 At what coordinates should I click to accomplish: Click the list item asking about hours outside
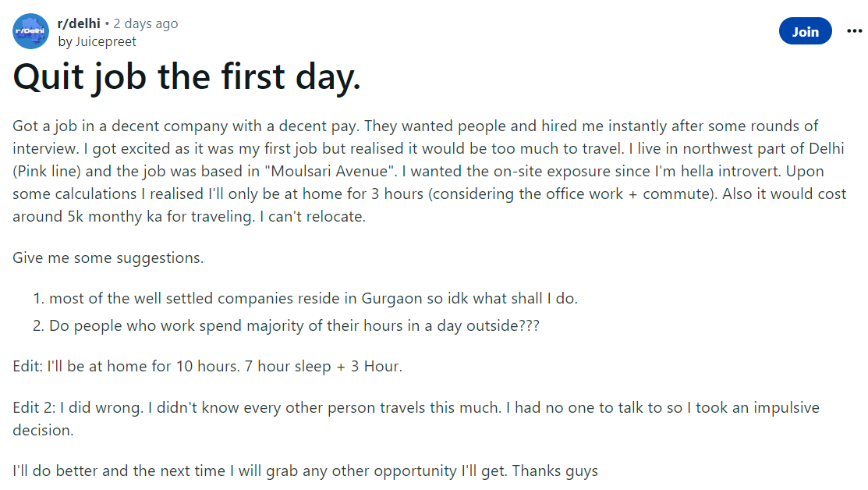coord(293,325)
